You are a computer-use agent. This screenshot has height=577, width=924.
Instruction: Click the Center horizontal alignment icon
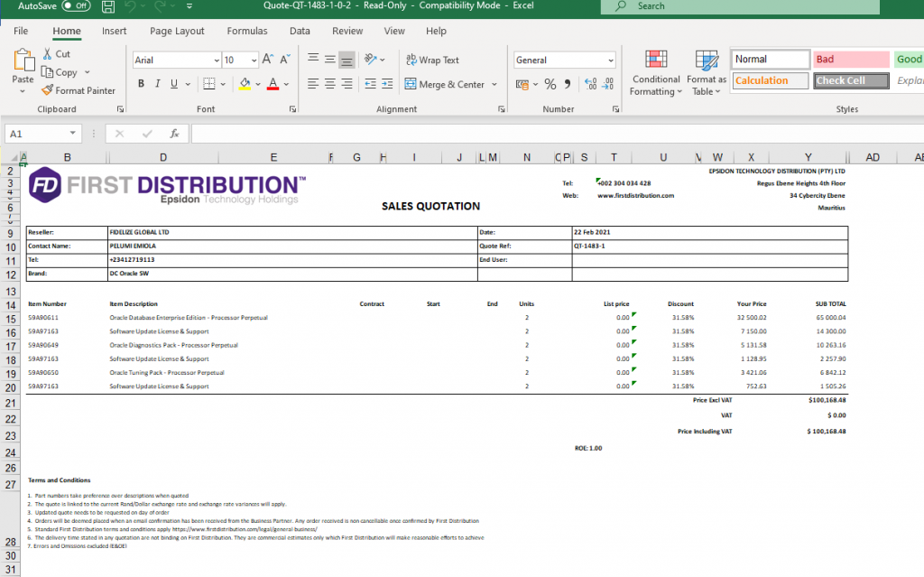tap(330, 84)
